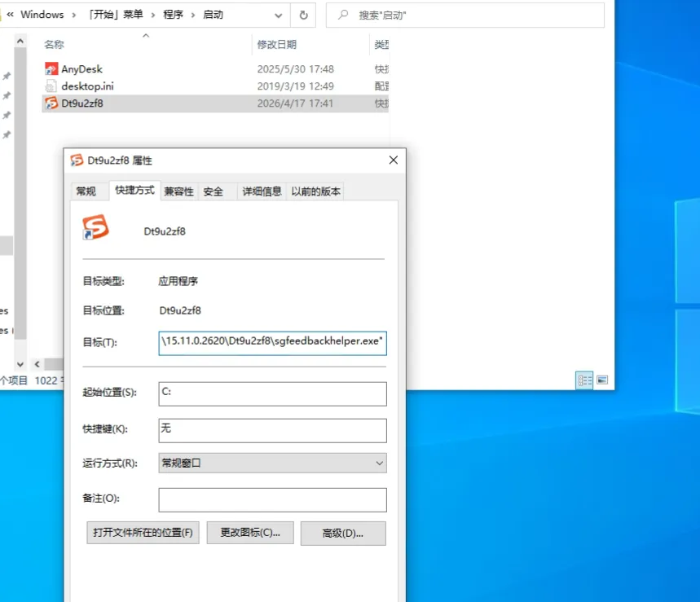Expand the breadcrumb overflow chevrons

tap(10, 15)
